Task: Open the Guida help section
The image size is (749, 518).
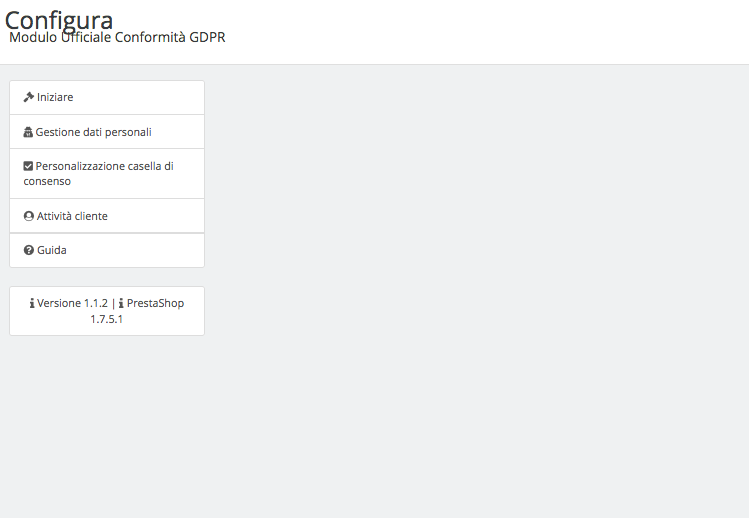Action: (x=107, y=250)
